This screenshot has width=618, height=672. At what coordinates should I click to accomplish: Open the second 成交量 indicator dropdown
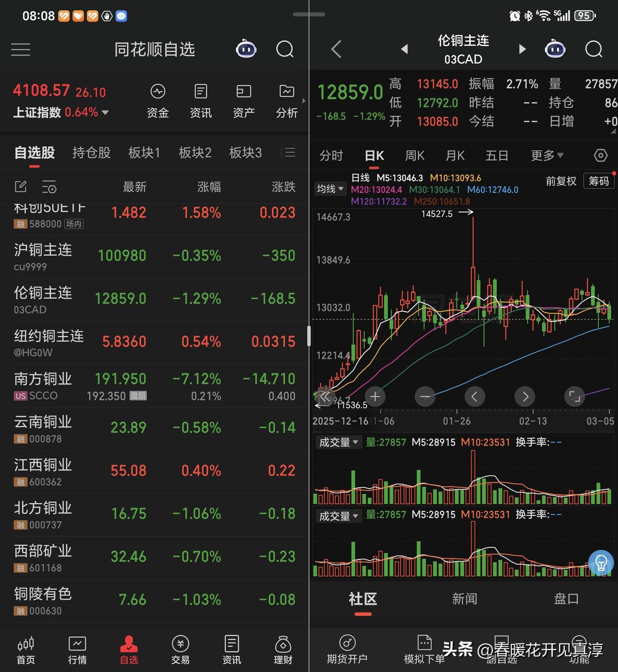(338, 516)
